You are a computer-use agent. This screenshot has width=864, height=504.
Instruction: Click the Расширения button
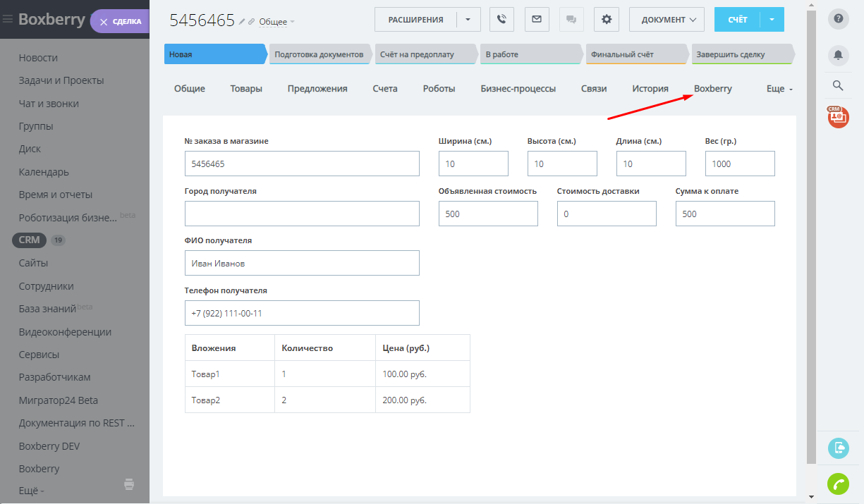point(415,20)
